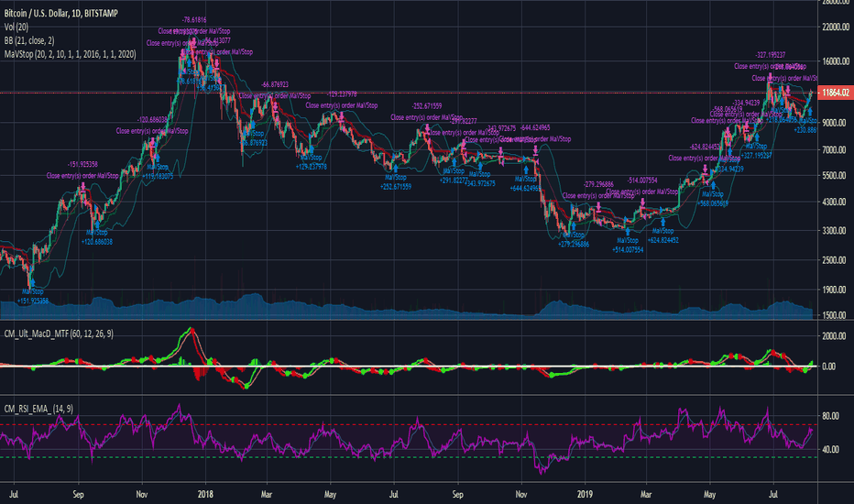This screenshot has height=504, width=854.
Task: Click the +279.296886 MaVStop entry label
Action: [574, 244]
